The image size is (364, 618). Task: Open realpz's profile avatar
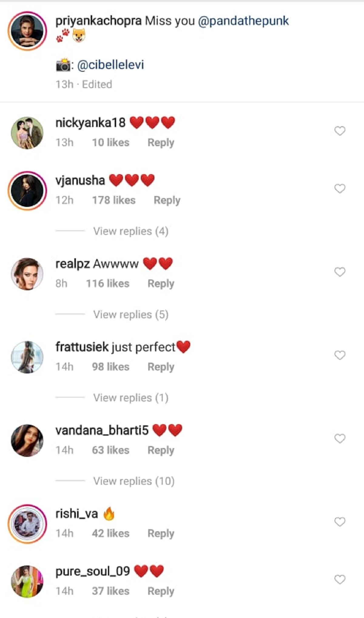[x=27, y=274]
